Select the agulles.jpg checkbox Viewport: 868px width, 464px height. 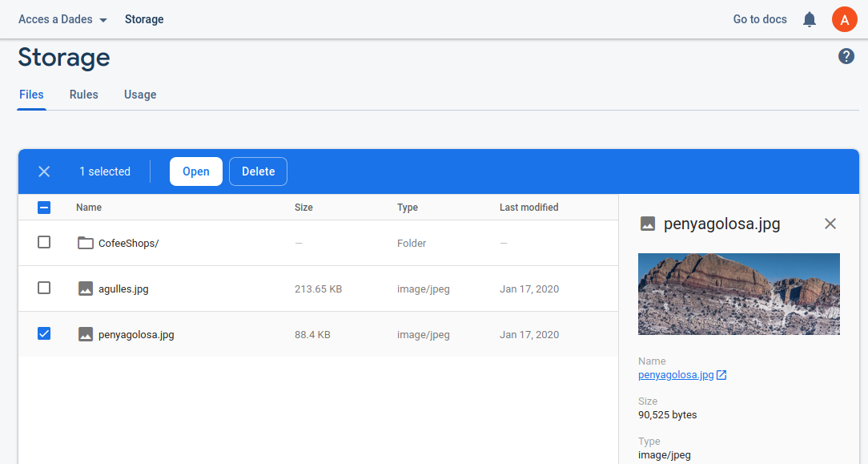pos(44,288)
